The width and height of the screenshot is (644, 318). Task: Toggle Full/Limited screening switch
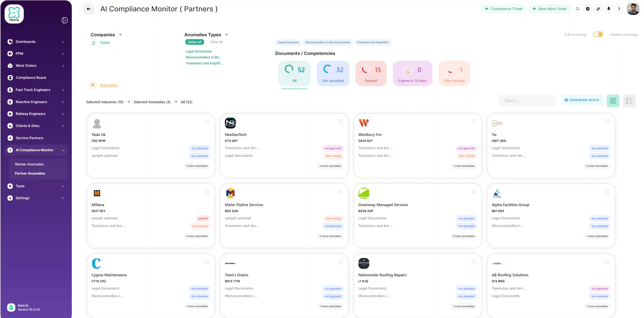598,34
